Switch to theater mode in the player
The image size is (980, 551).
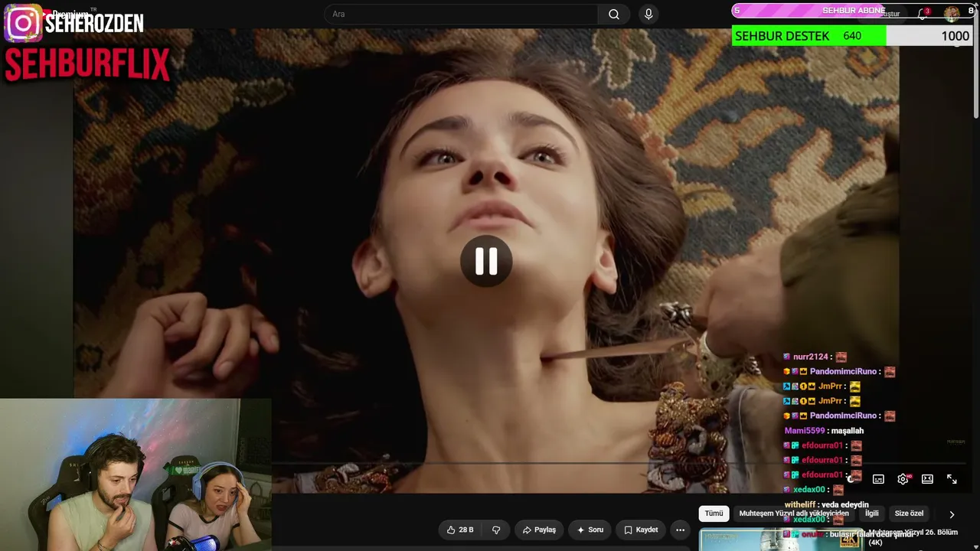tap(927, 479)
